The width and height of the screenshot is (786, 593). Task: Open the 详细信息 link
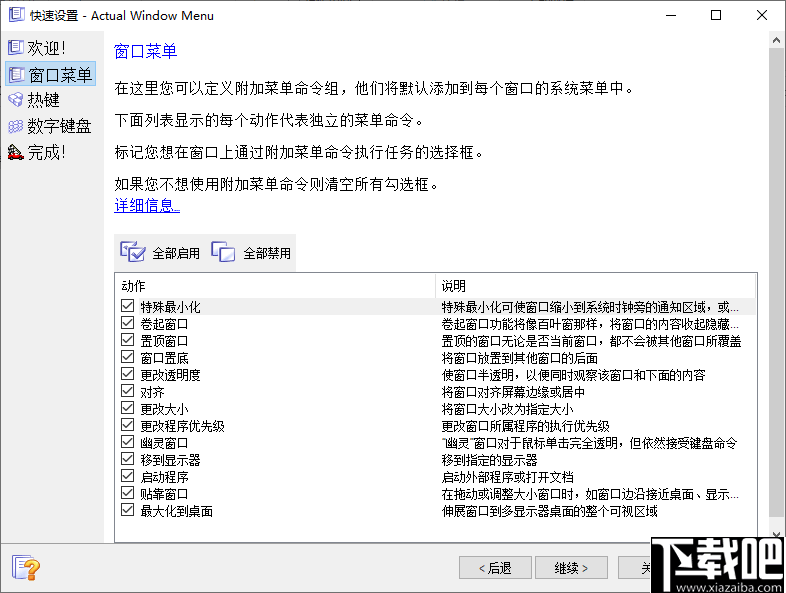point(147,205)
